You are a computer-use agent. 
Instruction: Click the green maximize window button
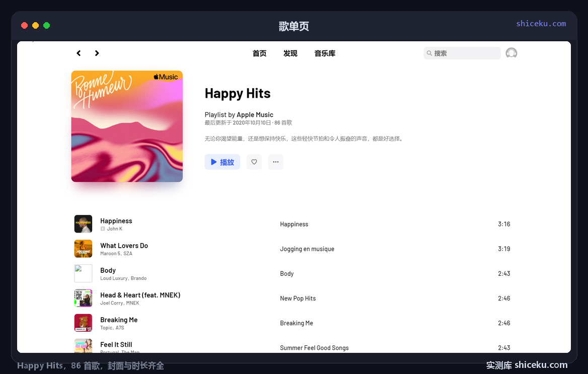pos(46,26)
